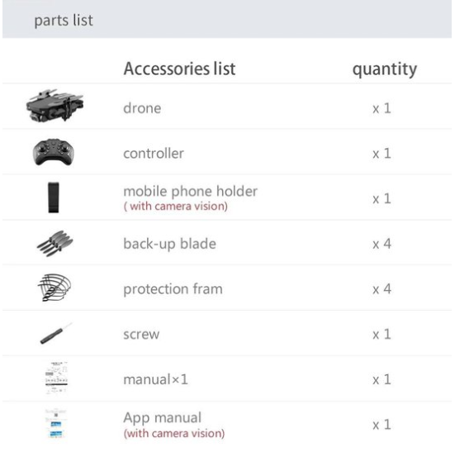Select the back-up blade propellers image

coord(55,243)
